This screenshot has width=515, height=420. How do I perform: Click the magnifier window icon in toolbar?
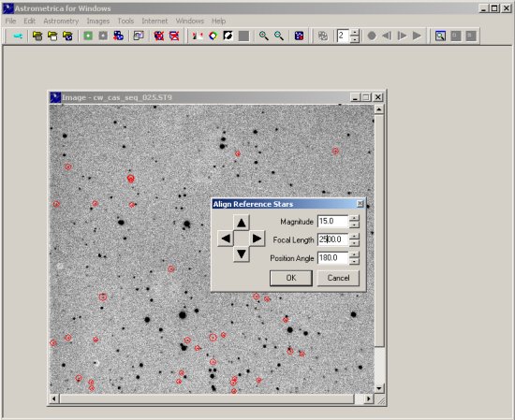[440, 36]
